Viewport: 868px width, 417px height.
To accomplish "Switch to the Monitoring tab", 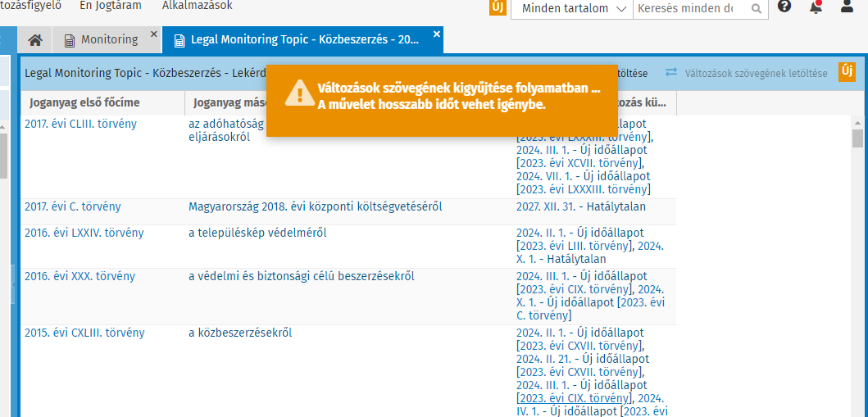I will (x=109, y=40).
